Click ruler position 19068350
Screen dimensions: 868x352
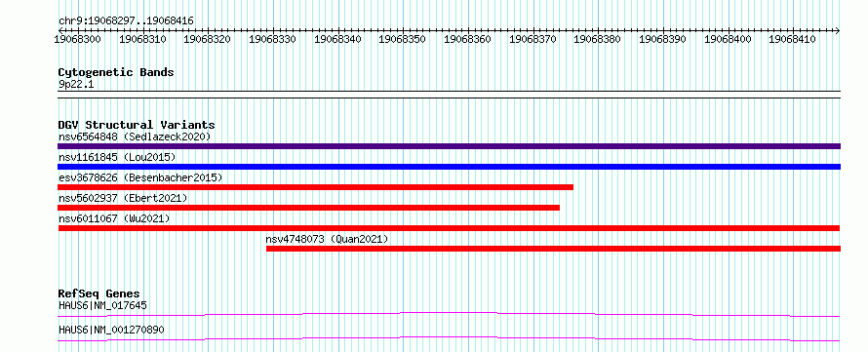pyautogui.click(x=402, y=39)
